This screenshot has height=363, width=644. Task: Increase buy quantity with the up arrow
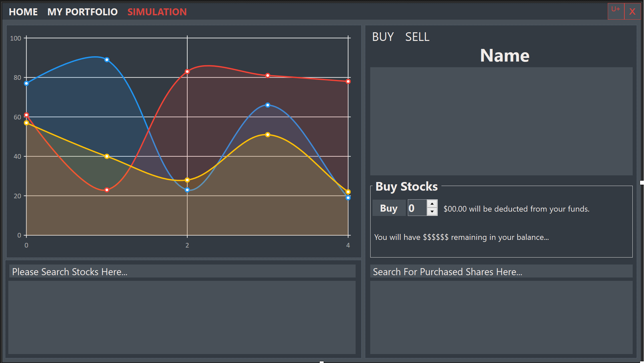(x=432, y=204)
